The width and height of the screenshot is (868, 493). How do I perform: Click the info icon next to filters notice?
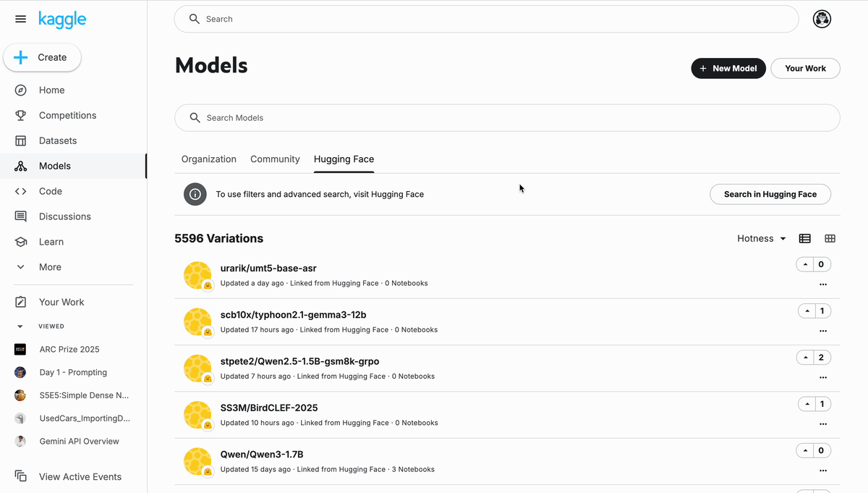point(195,194)
